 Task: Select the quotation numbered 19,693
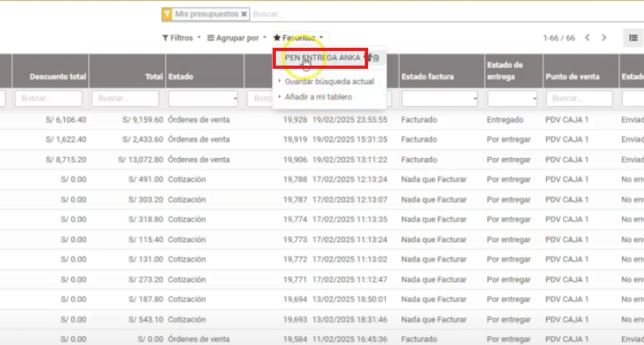294,319
